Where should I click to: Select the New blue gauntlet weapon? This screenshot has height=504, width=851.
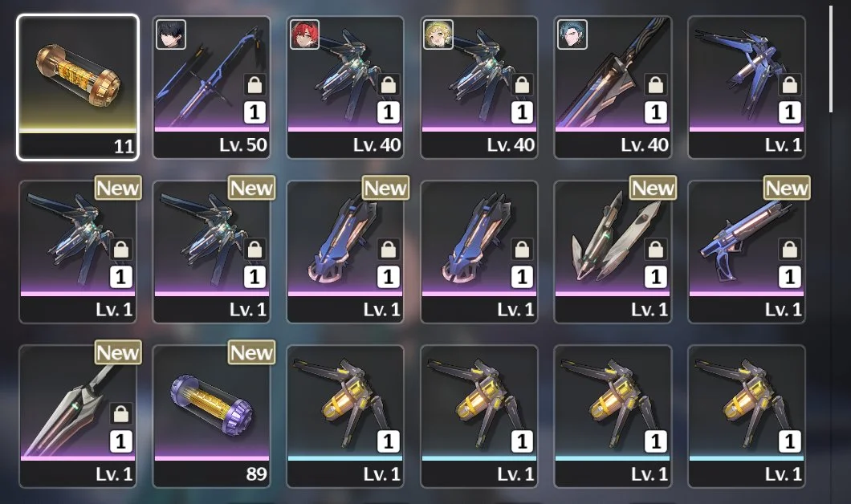pyautogui.click(x=345, y=252)
